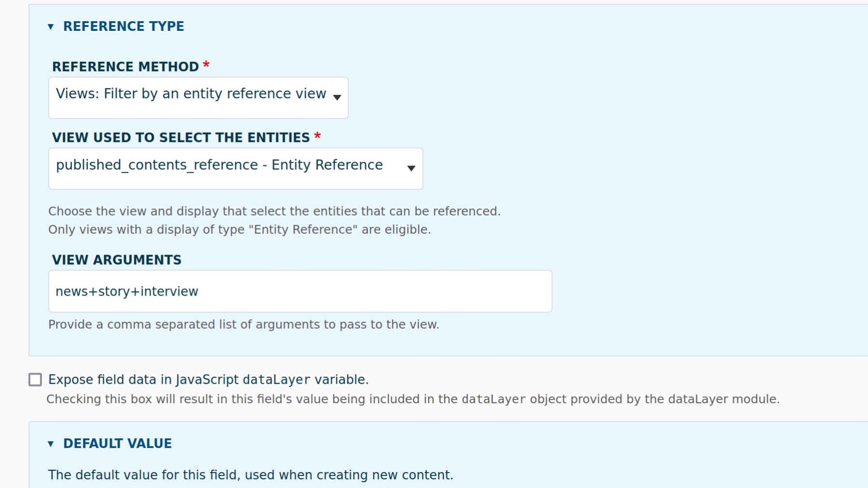This screenshot has width=868, height=488.
Task: Collapse the Default Value section triangle
Action: [x=51, y=444]
